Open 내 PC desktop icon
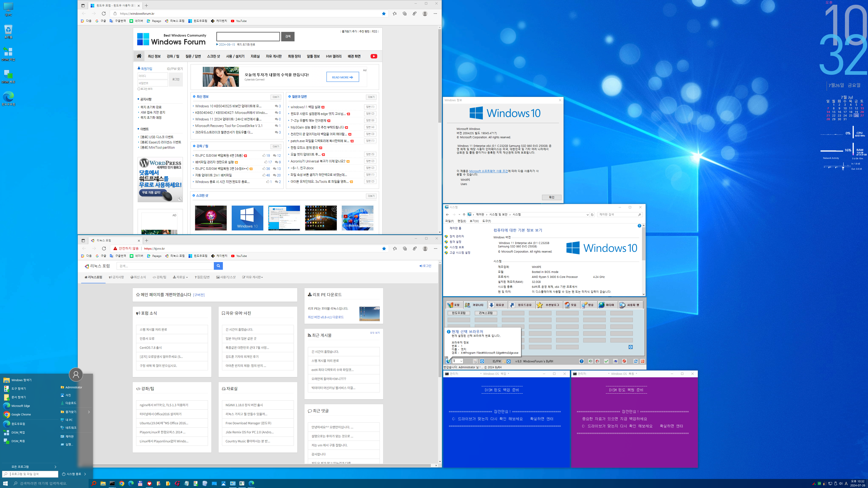The height and width of the screenshot is (488, 868). pos(8,9)
